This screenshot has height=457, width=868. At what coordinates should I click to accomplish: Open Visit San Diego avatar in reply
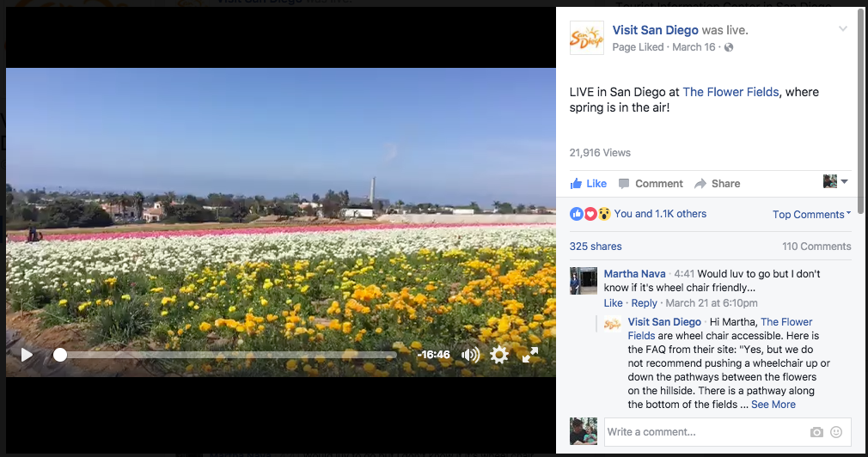tap(612, 324)
